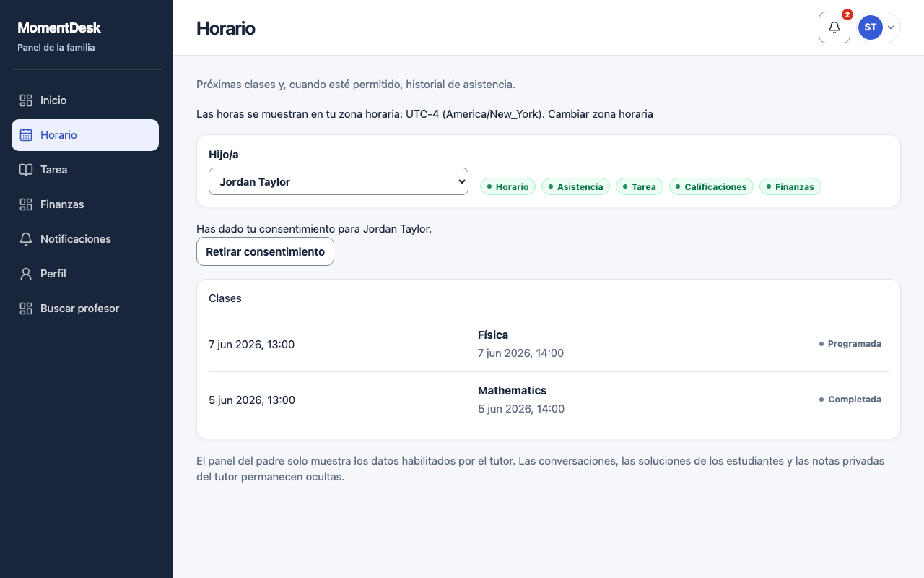
Task: Click the Buscar profesor icon in sidebar
Action: (26, 309)
